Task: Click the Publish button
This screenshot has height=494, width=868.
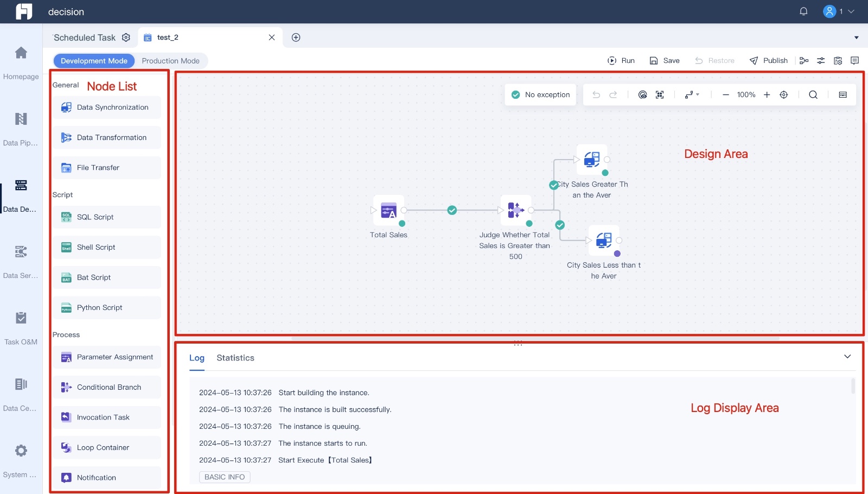Action: click(x=769, y=60)
